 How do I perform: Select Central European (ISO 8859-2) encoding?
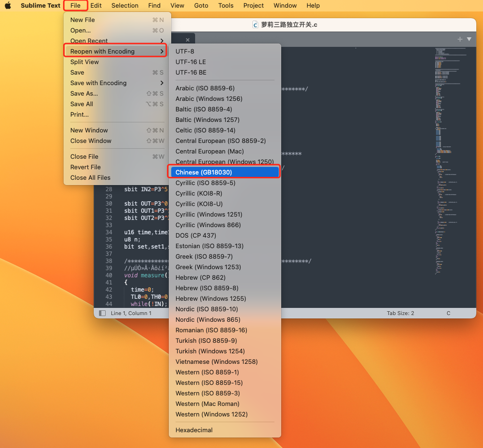click(x=225, y=141)
